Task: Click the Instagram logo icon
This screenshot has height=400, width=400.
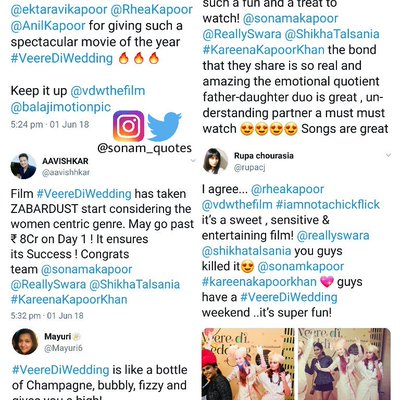Action: [x=128, y=126]
